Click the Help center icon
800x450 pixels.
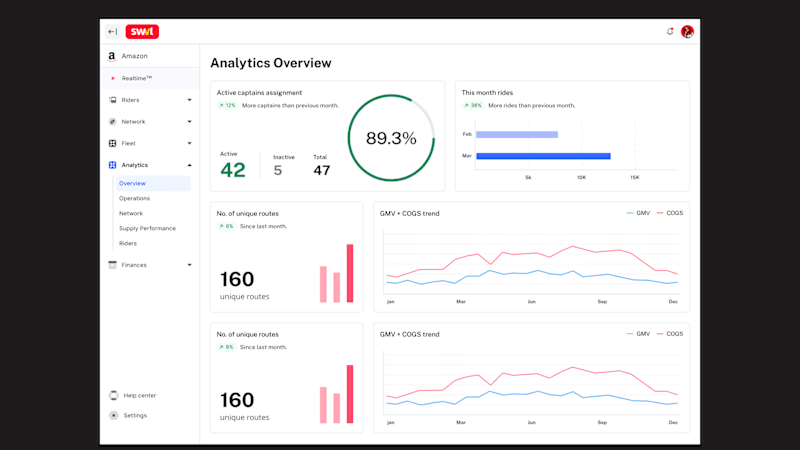[113, 395]
